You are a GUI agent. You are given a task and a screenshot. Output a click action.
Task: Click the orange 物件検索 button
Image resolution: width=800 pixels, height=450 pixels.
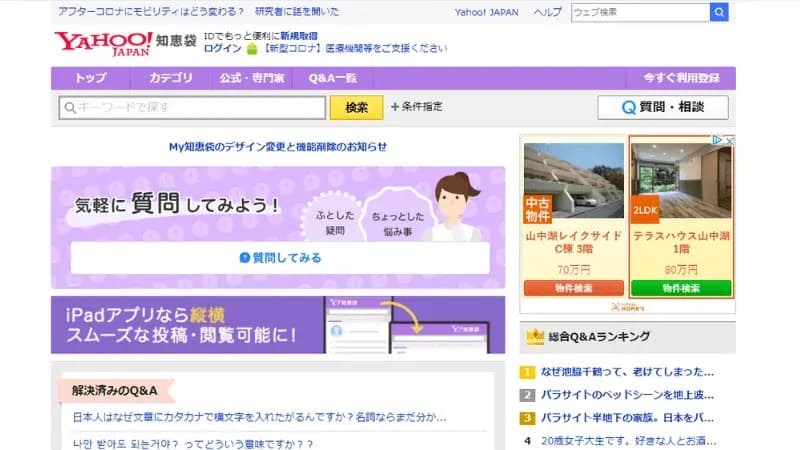click(573, 288)
